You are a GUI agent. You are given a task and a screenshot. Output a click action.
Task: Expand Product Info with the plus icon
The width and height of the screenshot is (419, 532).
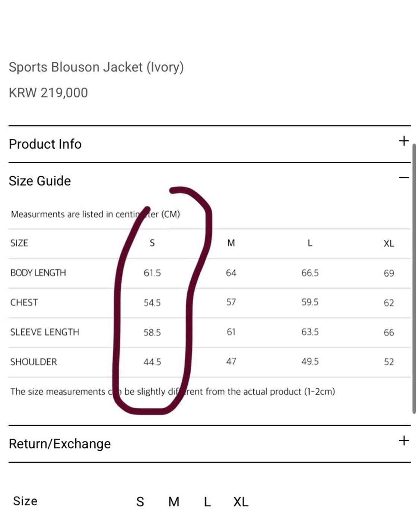(404, 141)
